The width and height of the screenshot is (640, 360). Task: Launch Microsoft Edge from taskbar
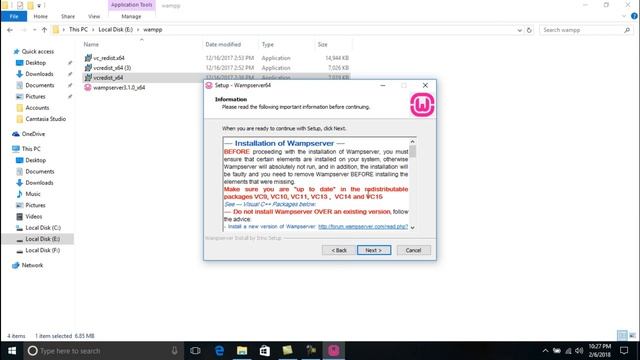click(x=219, y=351)
